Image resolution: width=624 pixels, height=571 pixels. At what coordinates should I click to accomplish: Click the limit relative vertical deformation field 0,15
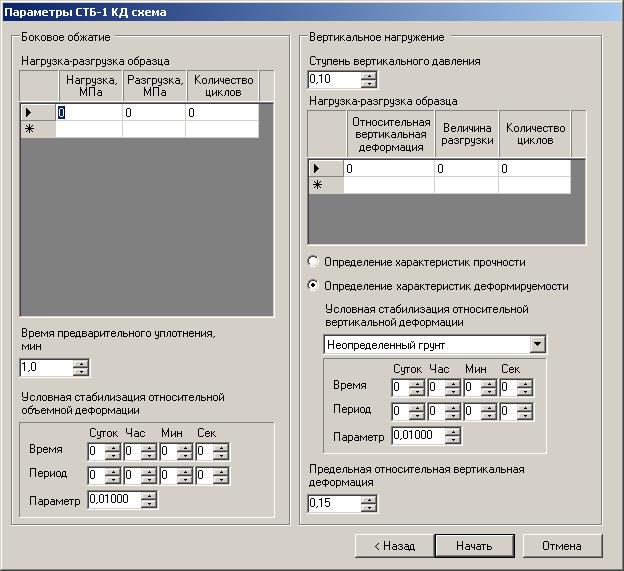coord(334,503)
